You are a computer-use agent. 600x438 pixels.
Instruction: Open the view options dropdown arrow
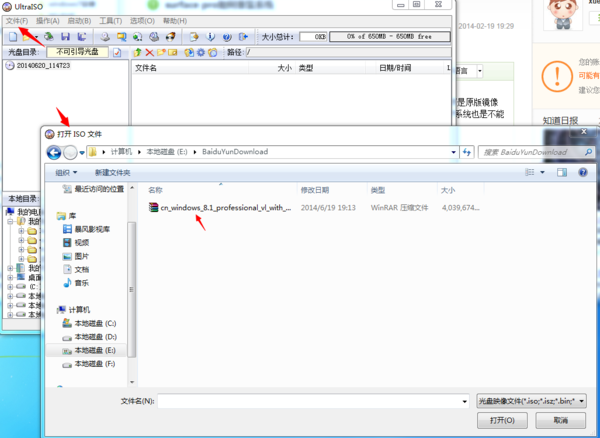542,173
